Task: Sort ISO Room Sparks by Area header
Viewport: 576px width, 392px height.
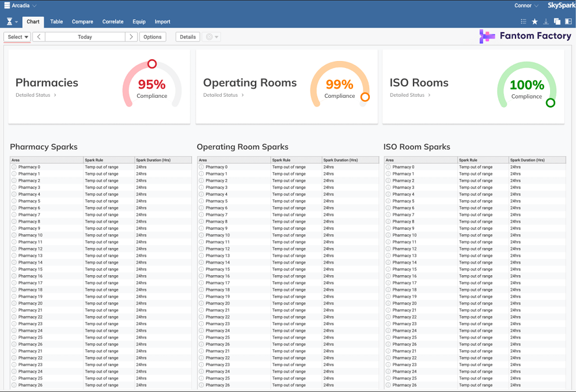Action: [x=421, y=160]
